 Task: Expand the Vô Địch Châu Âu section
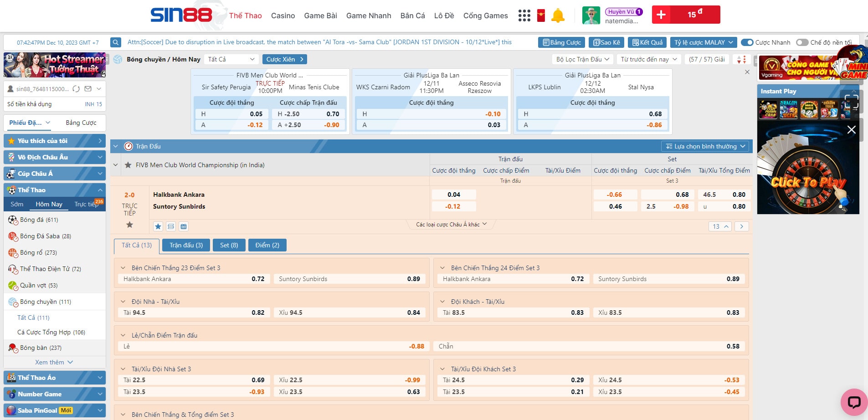(55, 157)
